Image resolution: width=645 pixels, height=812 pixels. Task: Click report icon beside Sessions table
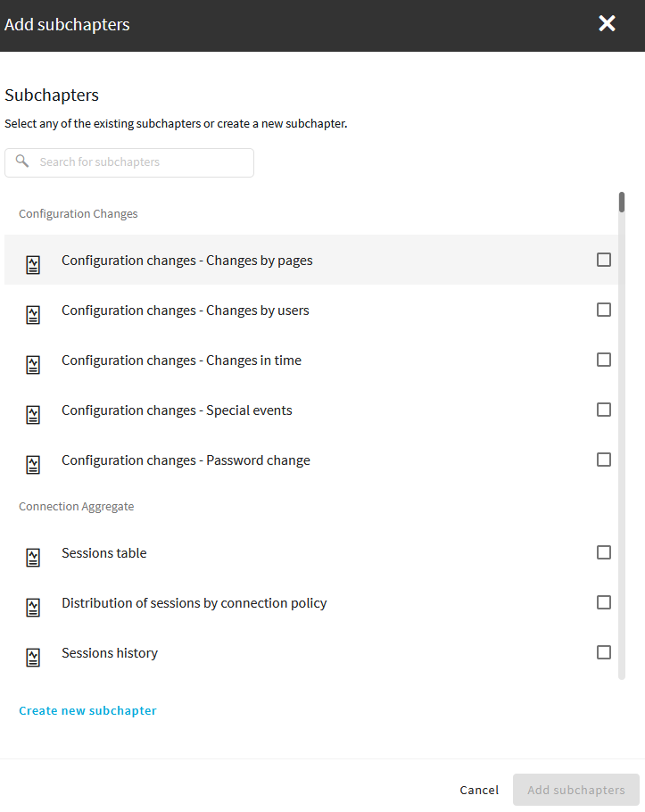pyautogui.click(x=33, y=557)
